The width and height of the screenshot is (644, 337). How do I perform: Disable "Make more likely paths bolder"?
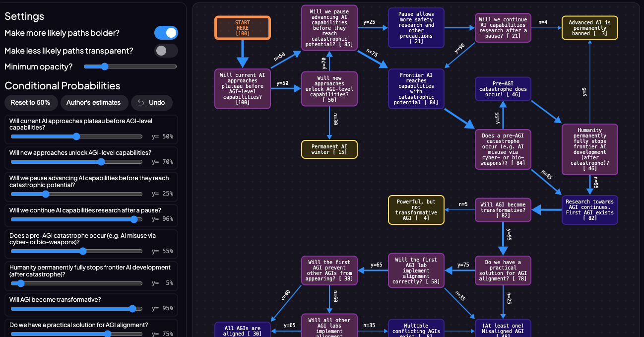(166, 33)
